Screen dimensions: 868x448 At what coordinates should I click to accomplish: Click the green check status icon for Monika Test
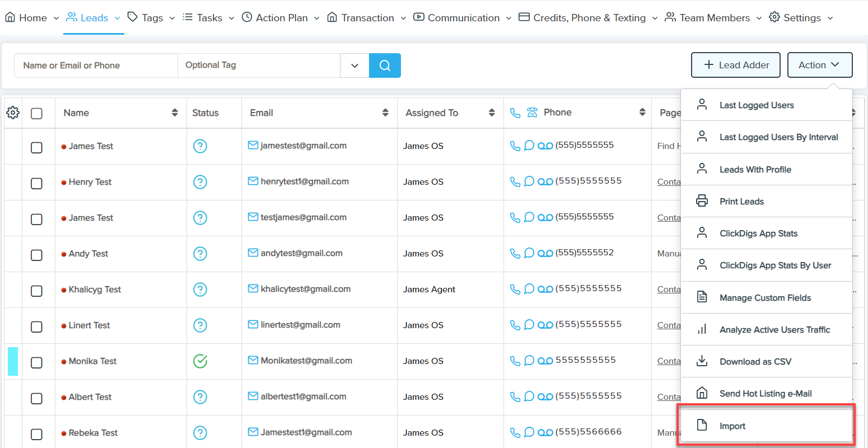pos(200,361)
